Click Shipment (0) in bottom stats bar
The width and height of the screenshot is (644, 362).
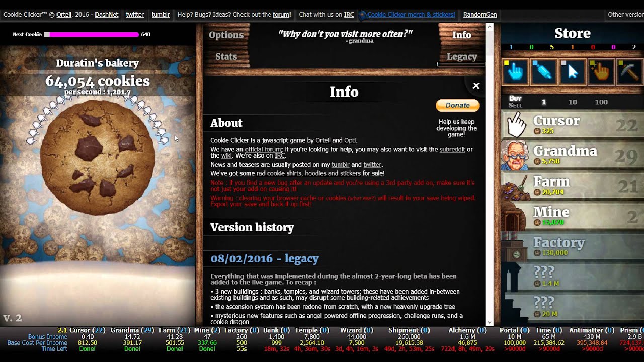(409, 330)
